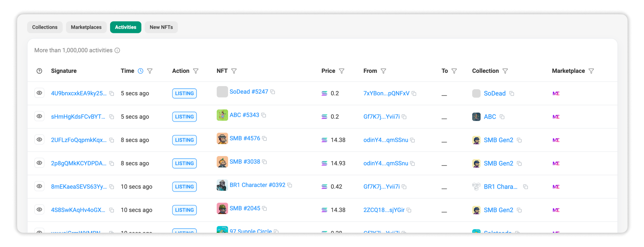
Task: Click the clock icon in Time column
Action: (140, 71)
